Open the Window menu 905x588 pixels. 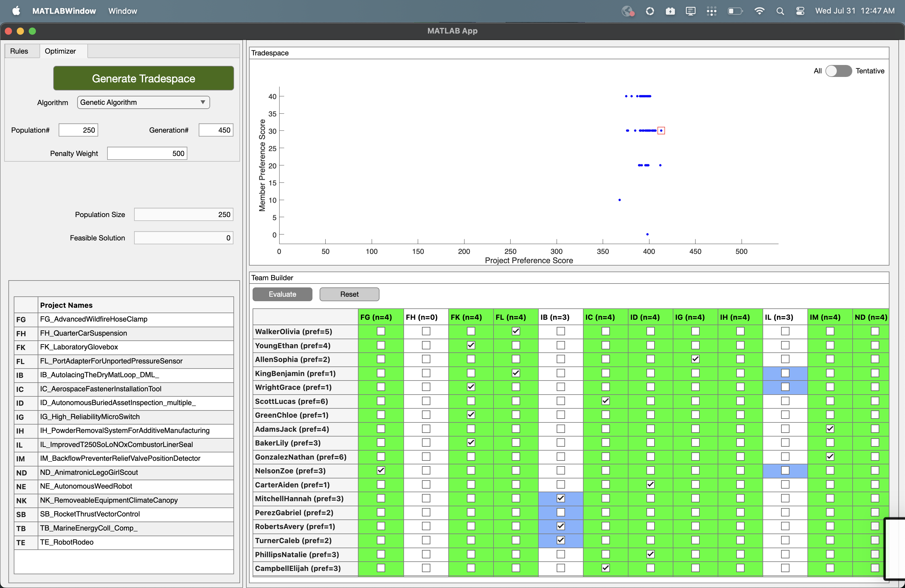point(122,11)
